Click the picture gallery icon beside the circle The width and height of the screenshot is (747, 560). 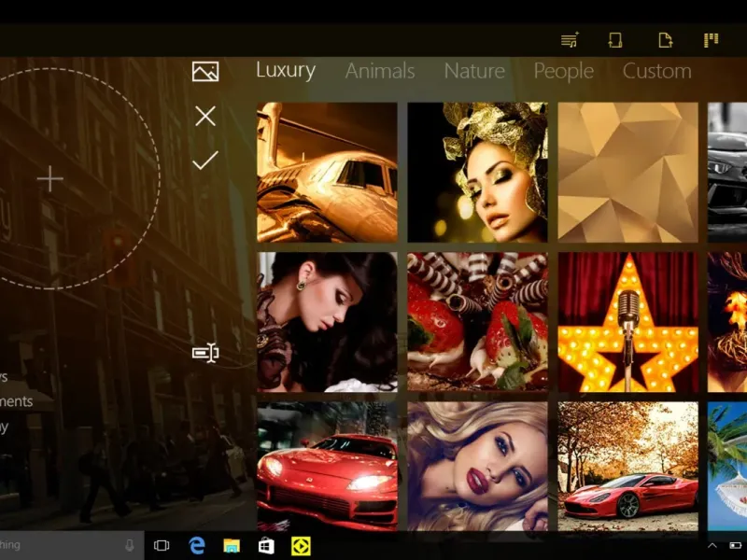(x=205, y=72)
